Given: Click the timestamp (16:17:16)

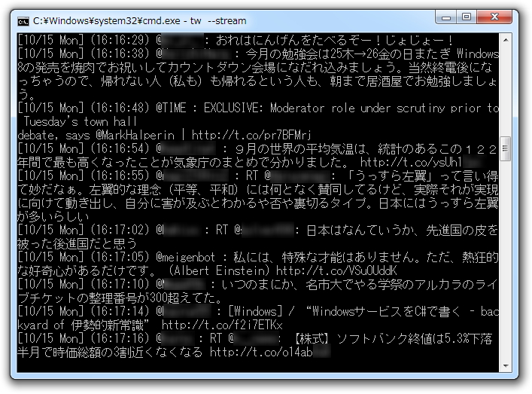Looking at the screenshot, I should point(120,339).
